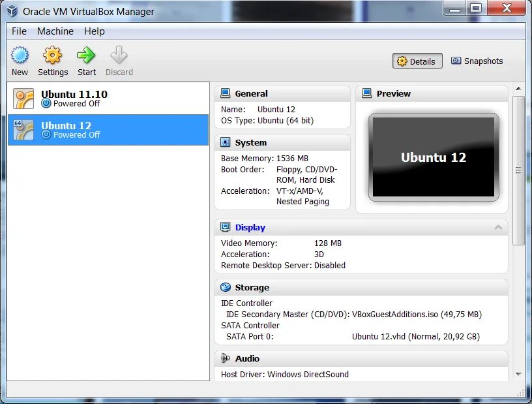Click the New virtual machine icon

20,55
